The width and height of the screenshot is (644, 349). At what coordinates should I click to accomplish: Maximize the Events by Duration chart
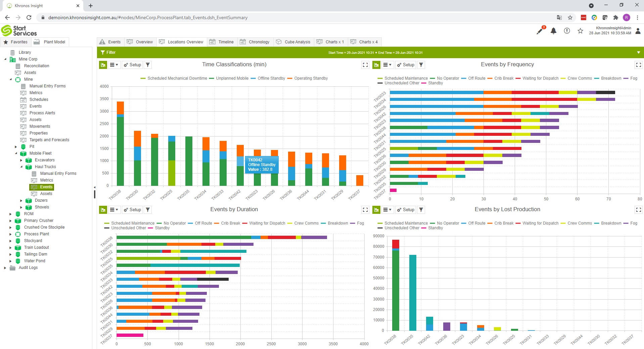coord(365,210)
